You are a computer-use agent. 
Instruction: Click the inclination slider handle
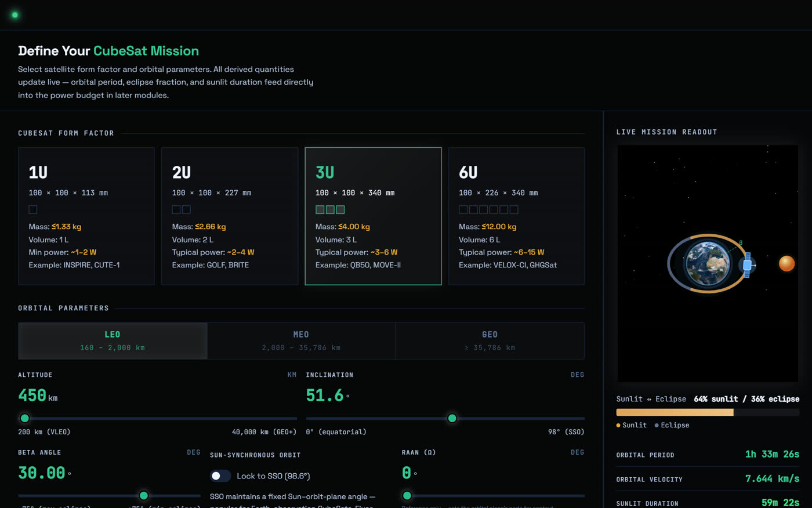coord(452,418)
